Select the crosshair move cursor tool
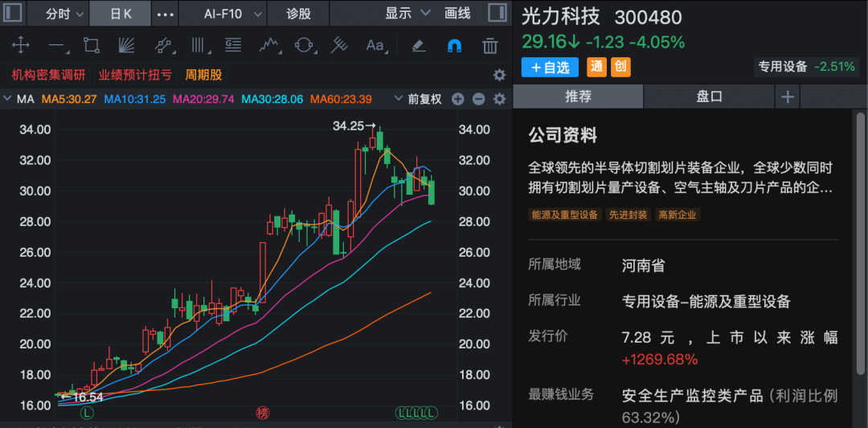 point(22,45)
